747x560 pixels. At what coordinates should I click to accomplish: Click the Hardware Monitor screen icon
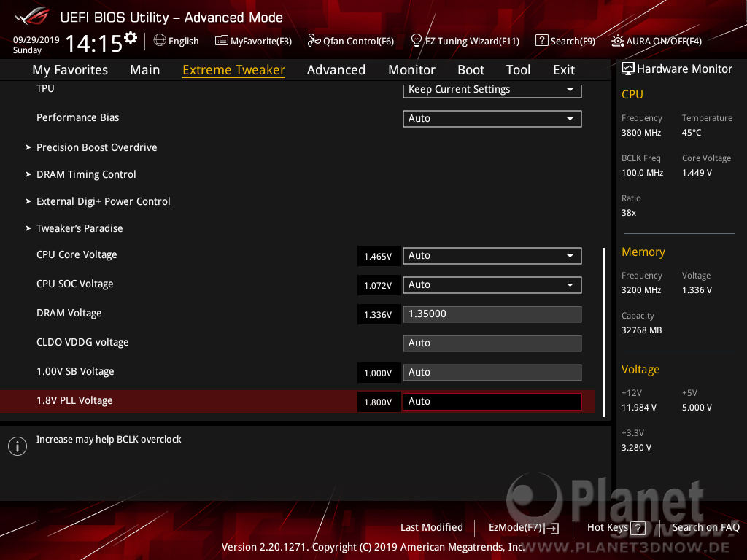628,69
